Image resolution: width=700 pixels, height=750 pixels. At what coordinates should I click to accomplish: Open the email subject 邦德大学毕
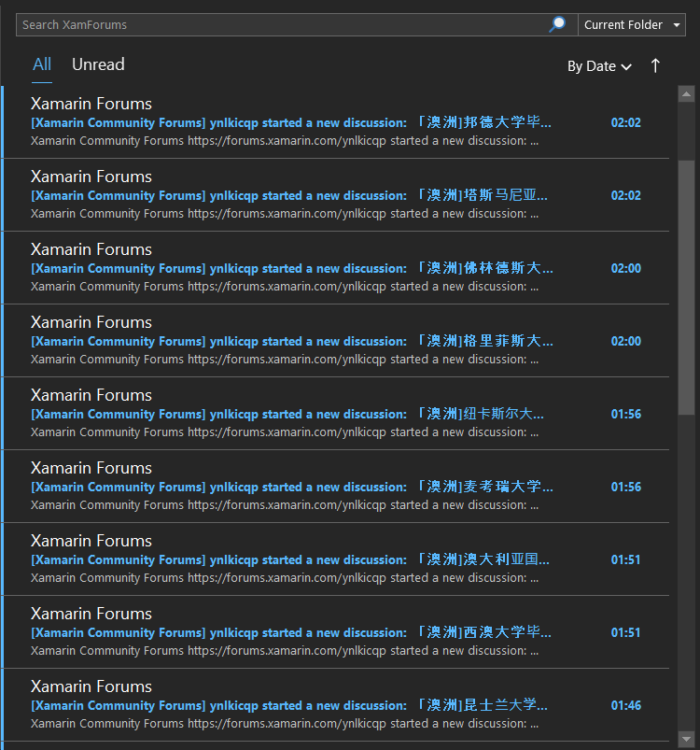291,122
